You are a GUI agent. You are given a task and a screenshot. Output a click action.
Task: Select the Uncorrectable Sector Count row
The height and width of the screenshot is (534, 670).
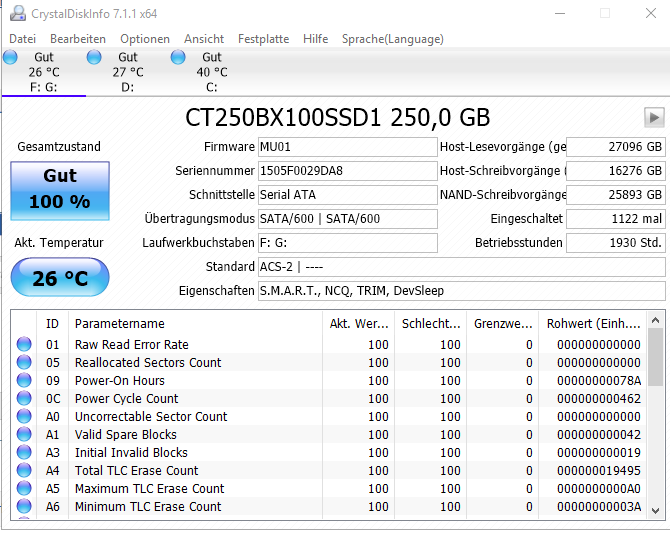click(x=329, y=416)
